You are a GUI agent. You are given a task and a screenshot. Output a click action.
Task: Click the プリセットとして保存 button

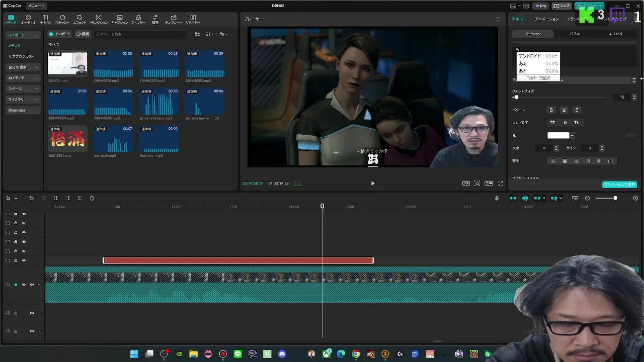pos(620,185)
